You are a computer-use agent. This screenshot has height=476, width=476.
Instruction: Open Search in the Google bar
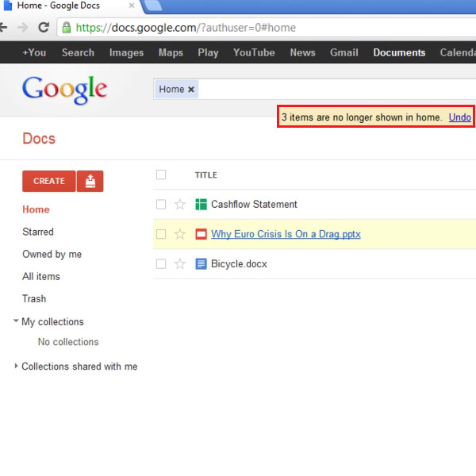click(78, 52)
